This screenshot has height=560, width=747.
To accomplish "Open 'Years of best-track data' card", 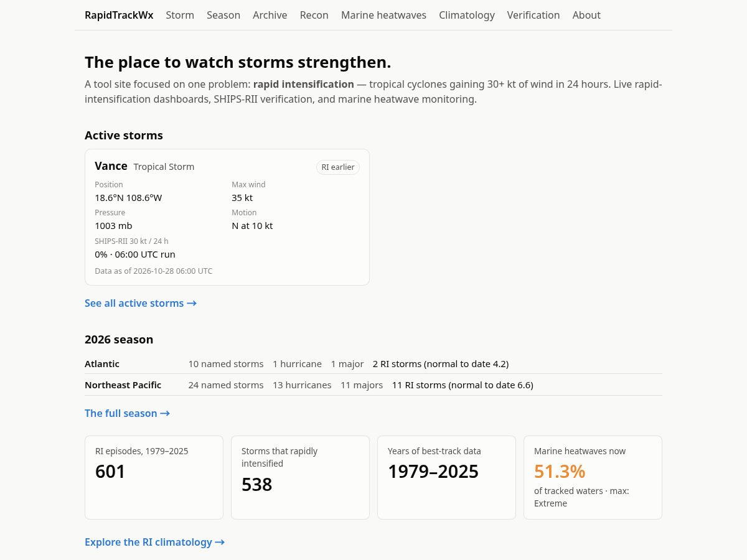I will [446, 477].
